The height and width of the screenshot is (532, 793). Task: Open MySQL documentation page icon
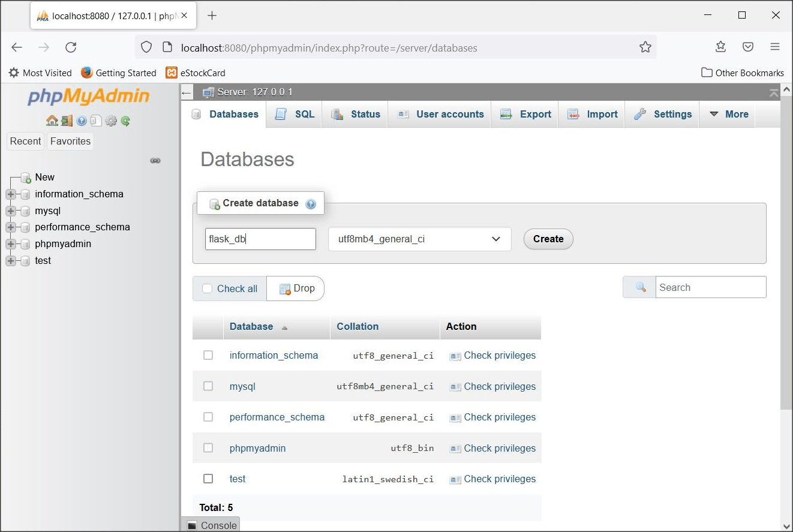tap(96, 120)
